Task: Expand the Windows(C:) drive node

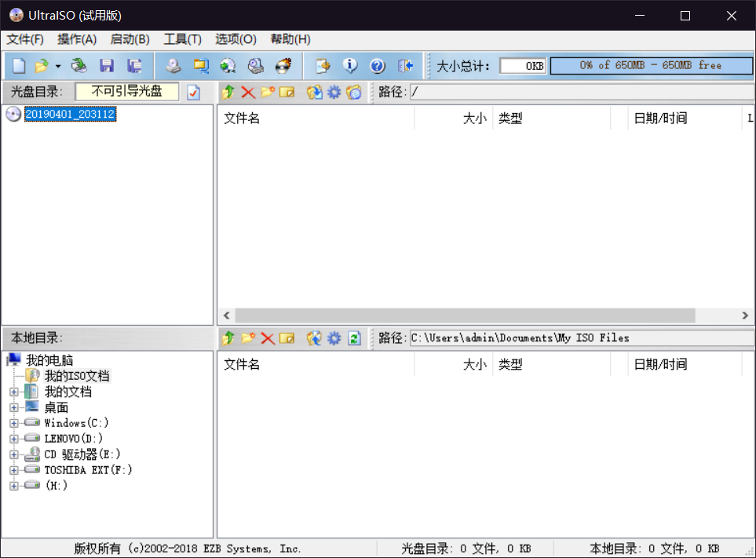Action: (14, 423)
